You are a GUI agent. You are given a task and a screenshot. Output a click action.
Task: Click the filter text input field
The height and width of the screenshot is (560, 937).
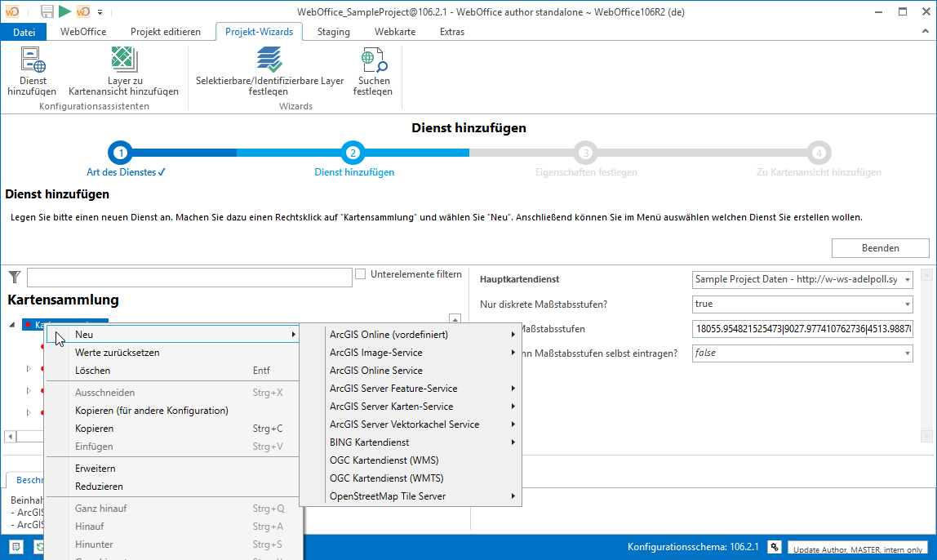click(x=189, y=278)
